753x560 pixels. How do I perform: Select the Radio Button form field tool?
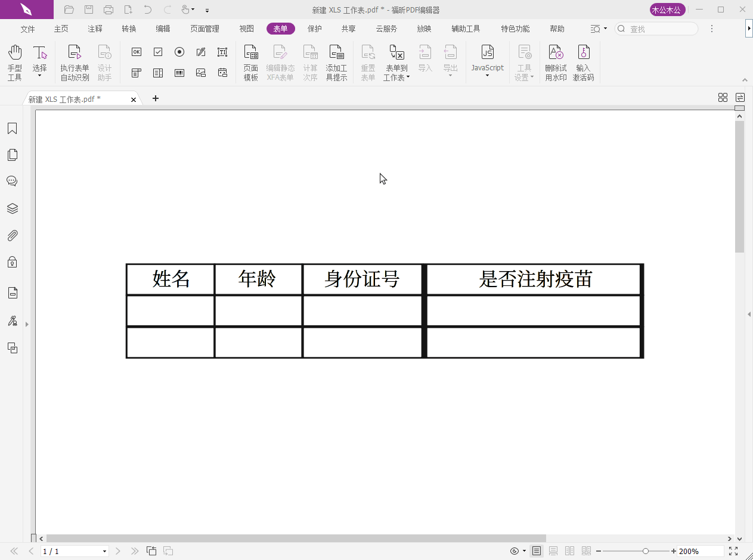tap(179, 52)
